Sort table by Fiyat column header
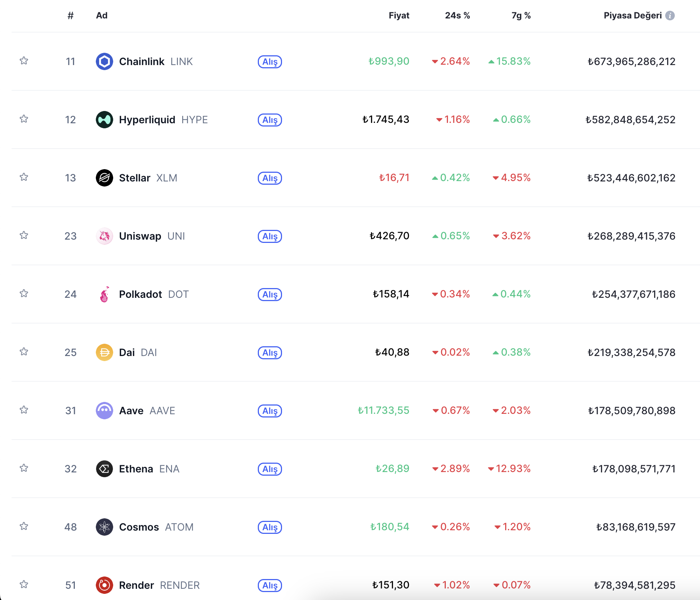This screenshot has width=700, height=600. 399,16
